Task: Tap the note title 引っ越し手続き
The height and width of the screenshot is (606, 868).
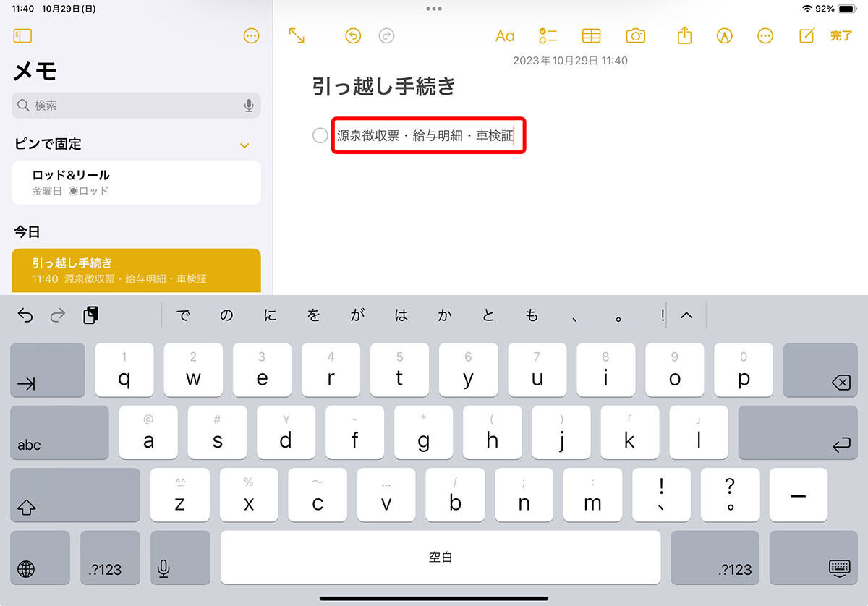Action: pyautogui.click(x=384, y=87)
